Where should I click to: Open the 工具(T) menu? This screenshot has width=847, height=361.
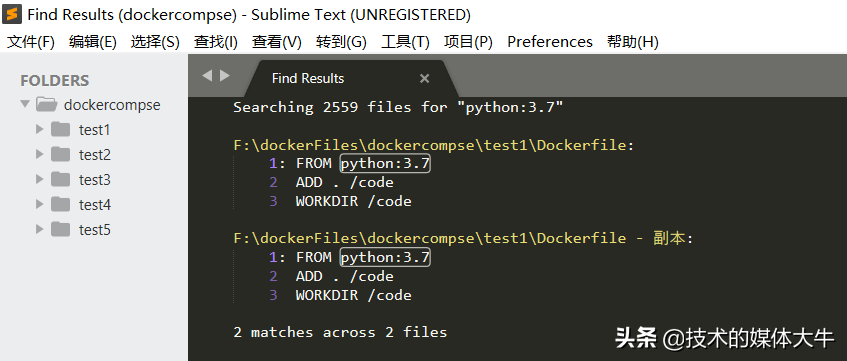pos(405,42)
